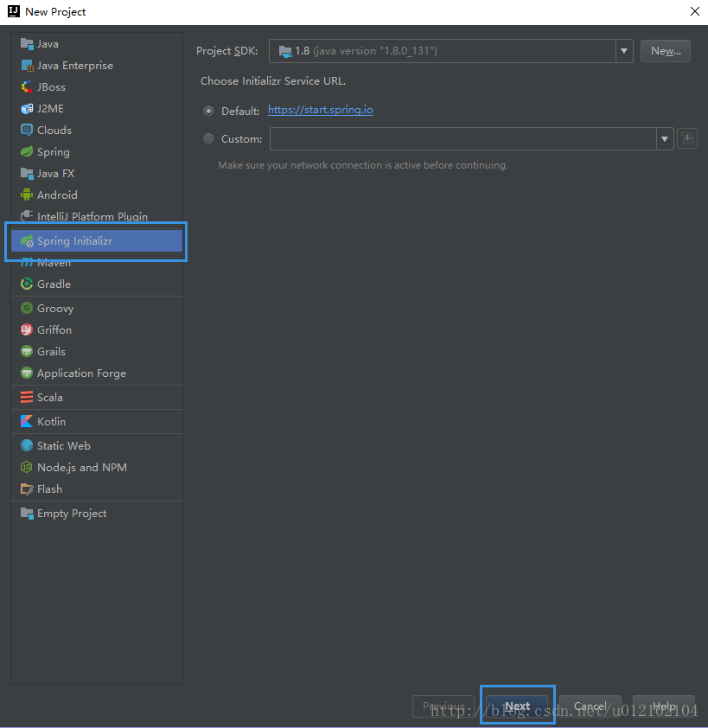Select Groovy label in the list
The width and height of the screenshot is (708, 728).
[55, 309]
